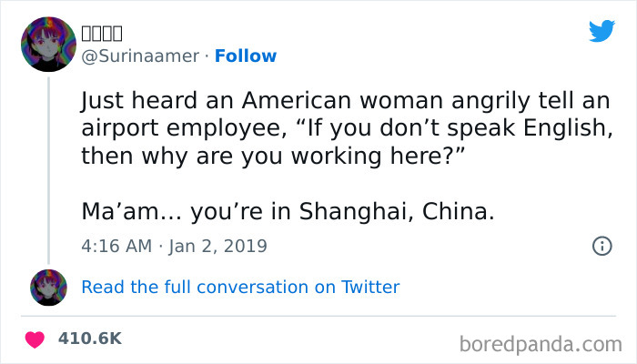
Task: Click the Twitter bird logo
Action: [x=602, y=31]
